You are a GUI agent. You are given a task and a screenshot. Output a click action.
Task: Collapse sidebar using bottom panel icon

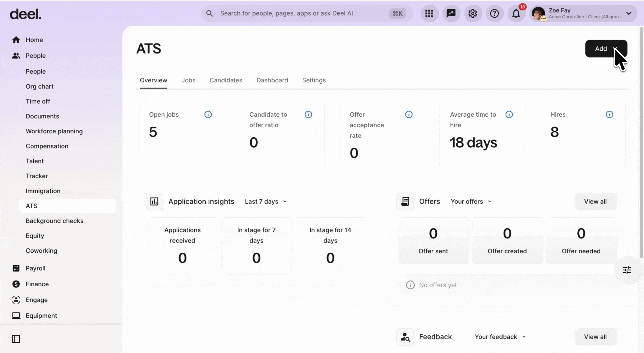pyautogui.click(x=16, y=339)
